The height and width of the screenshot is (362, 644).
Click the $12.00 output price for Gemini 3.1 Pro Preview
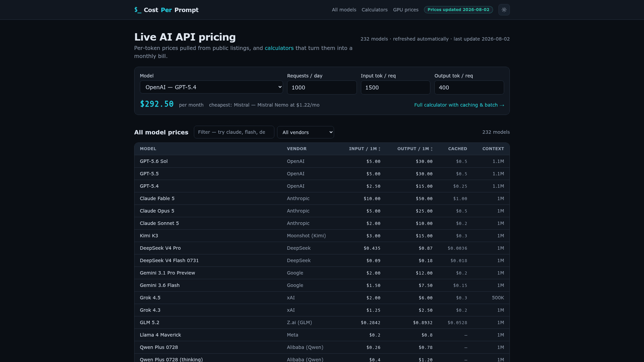click(x=424, y=273)
